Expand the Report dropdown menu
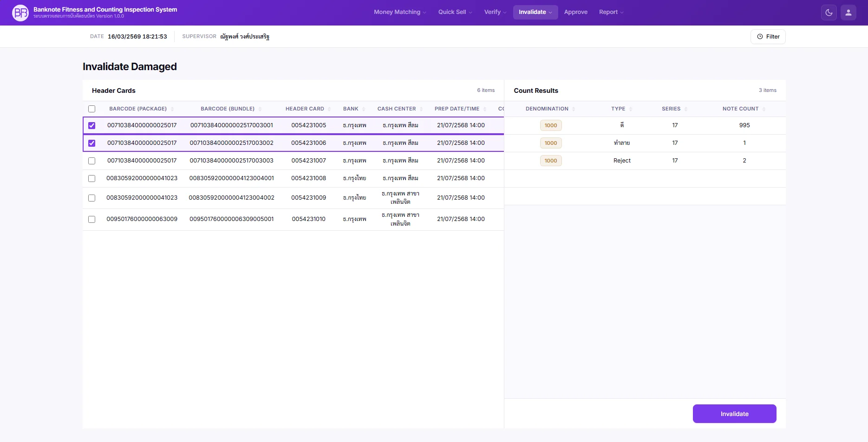 611,12
